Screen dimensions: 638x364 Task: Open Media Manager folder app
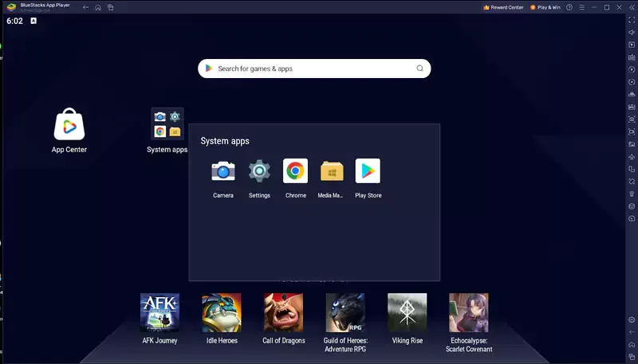point(332,171)
